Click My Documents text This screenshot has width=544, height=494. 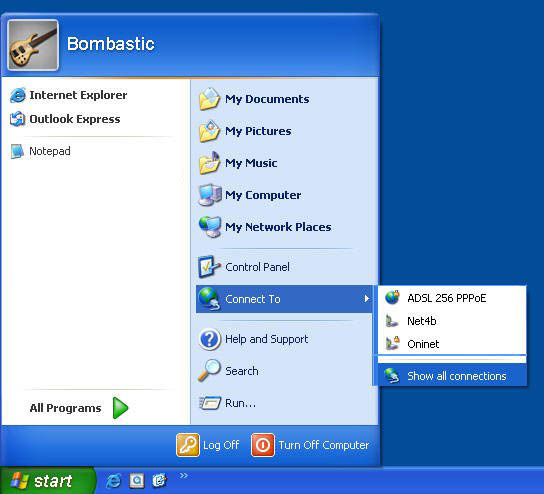(267, 99)
